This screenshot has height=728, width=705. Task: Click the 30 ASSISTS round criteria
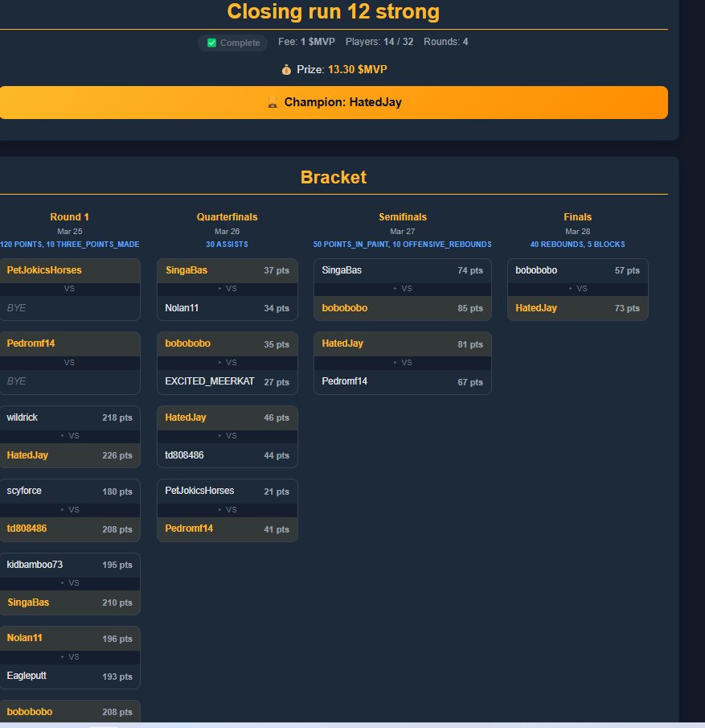(x=227, y=245)
